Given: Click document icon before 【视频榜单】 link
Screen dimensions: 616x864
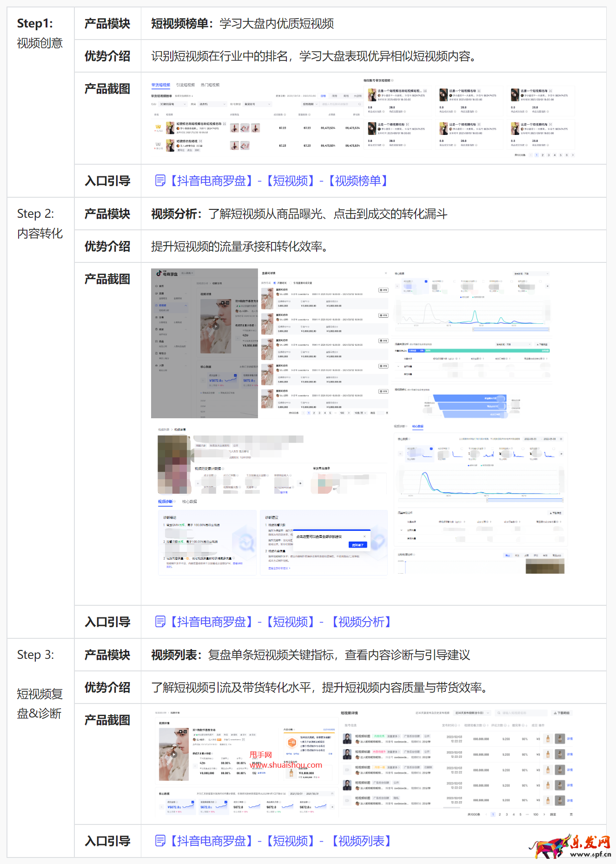Looking at the screenshot, I should (160, 181).
